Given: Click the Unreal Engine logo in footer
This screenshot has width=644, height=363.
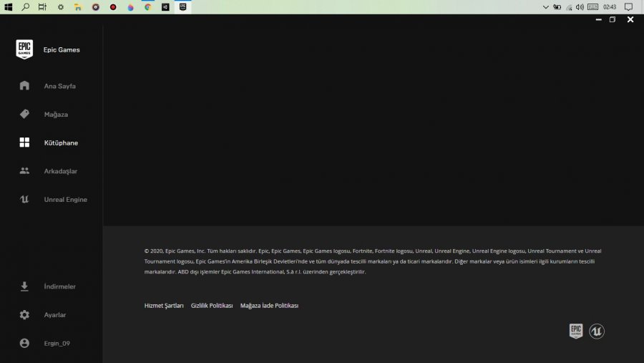Looking at the screenshot, I should coord(597,331).
